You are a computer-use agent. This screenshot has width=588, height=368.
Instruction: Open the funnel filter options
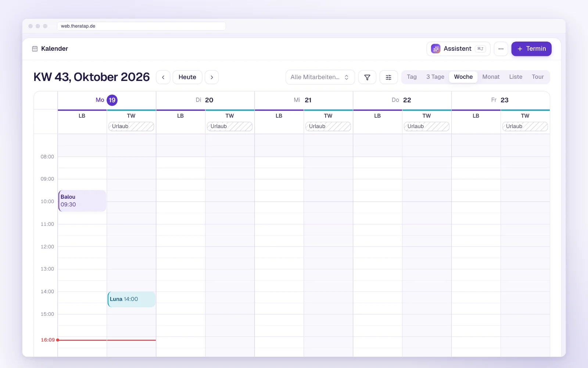(x=367, y=77)
